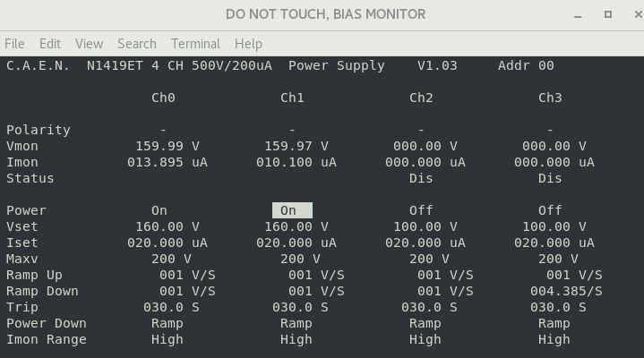644x358 pixels.
Task: Open the Terminal menu
Action: [195, 43]
